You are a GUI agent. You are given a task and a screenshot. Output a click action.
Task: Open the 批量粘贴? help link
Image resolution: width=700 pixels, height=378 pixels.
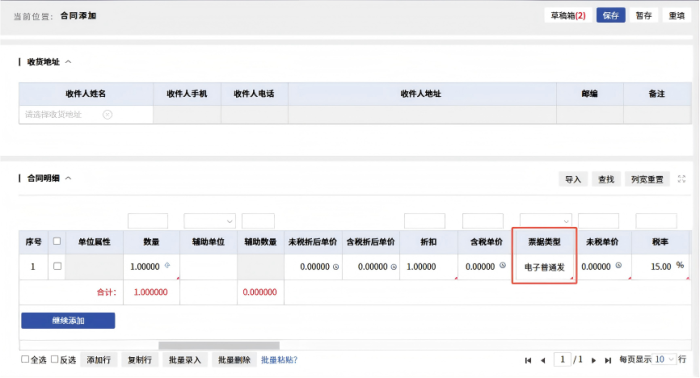pos(279,360)
